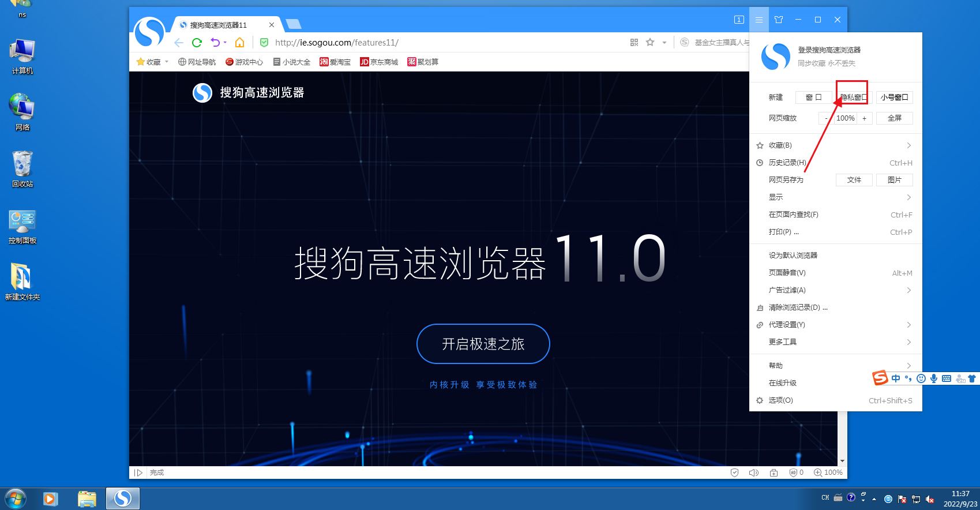This screenshot has width=980, height=510.
Task: Click the blue shirt skin icon in IME bar
Action: [x=972, y=378]
